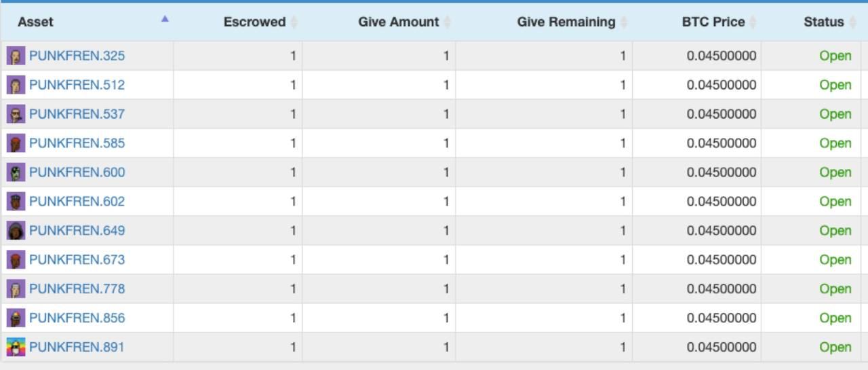Click the Open status for PUNKFREN.325
868x370 pixels.
point(835,56)
